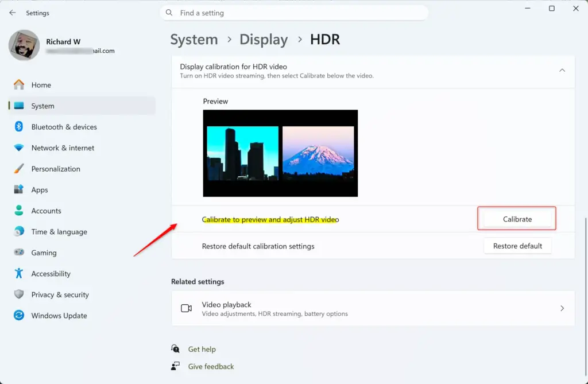Click the Find a setting search box
The width and height of the screenshot is (588, 384).
tap(294, 13)
